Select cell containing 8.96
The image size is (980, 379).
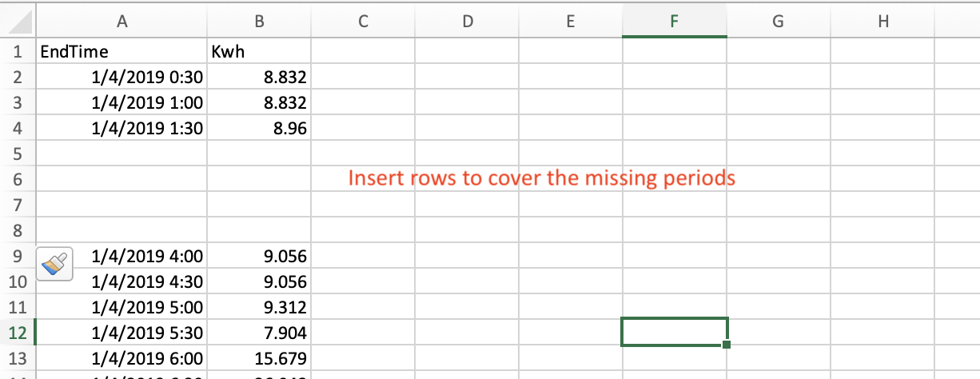[259, 129]
